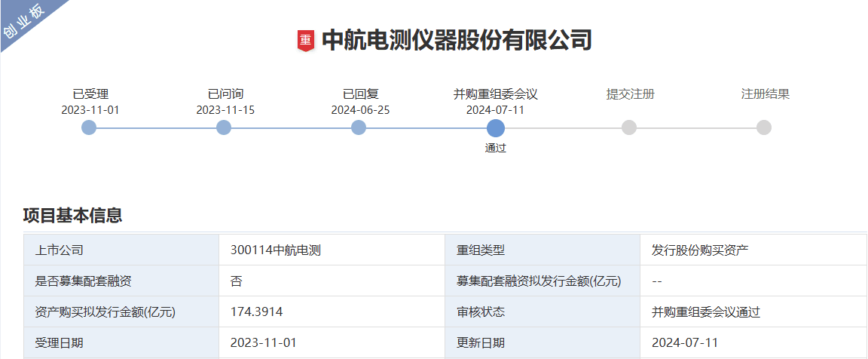Image resolution: width=868 pixels, height=359 pixels.
Task: Click the 注册结果 gray timeline node
Action: [x=764, y=127]
